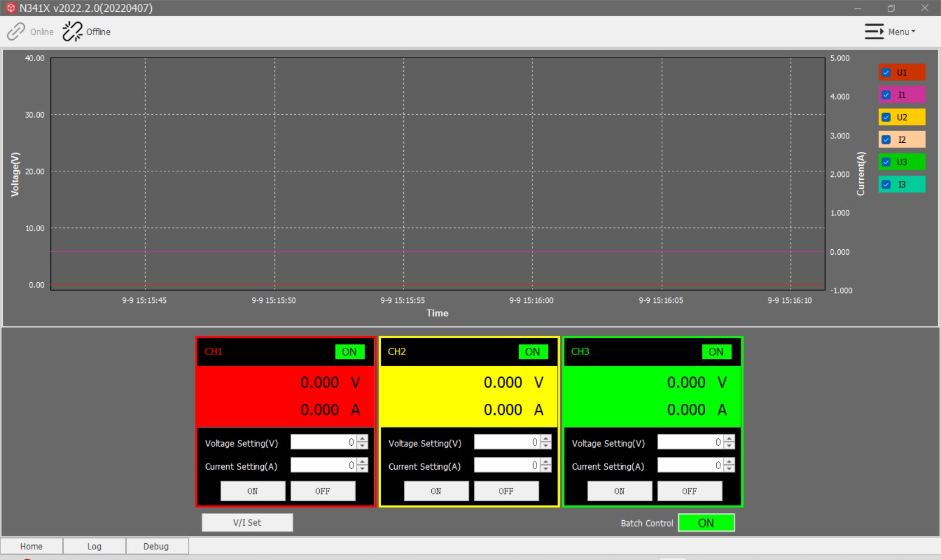941x560 pixels.
Task: Toggle the U2 trace checkbox
Action: (886, 117)
